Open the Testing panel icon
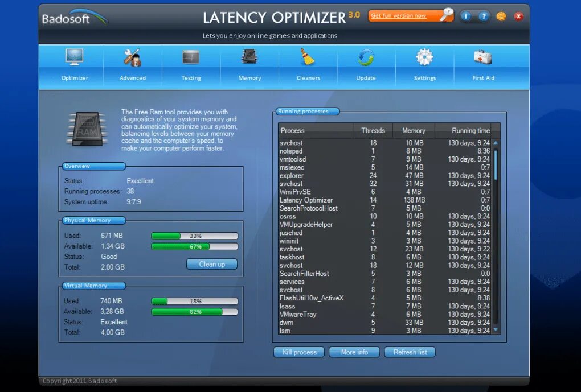Viewport: 581px width, 392px height. pyautogui.click(x=191, y=57)
